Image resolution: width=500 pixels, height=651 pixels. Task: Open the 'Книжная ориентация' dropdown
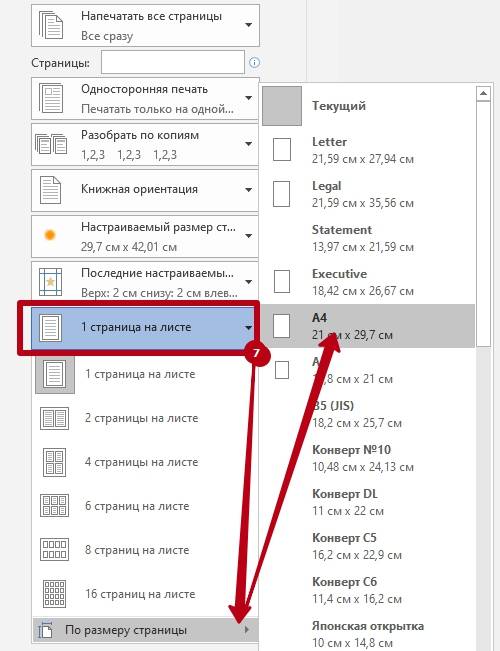point(145,189)
